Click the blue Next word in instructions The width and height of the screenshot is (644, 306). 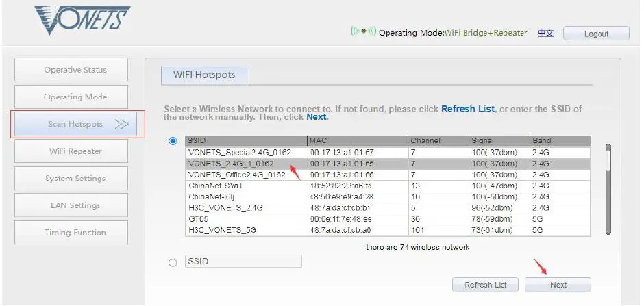(x=317, y=117)
